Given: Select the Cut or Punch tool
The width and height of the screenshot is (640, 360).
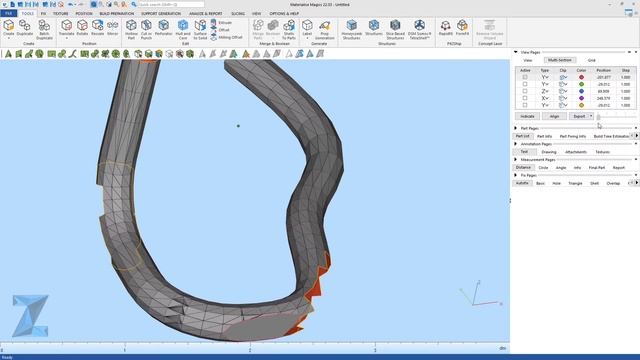Looking at the screenshot, I should [146, 29].
